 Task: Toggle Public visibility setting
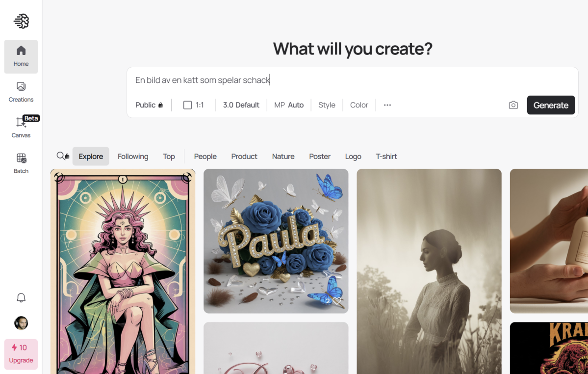(149, 105)
